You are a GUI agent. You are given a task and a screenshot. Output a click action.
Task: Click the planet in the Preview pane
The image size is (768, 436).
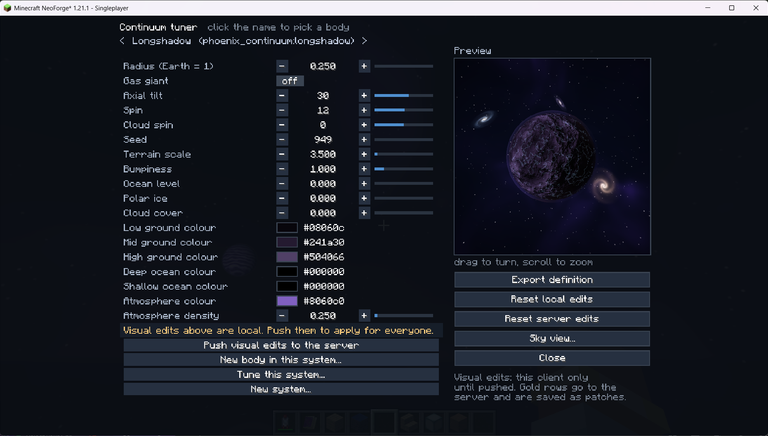click(x=551, y=156)
